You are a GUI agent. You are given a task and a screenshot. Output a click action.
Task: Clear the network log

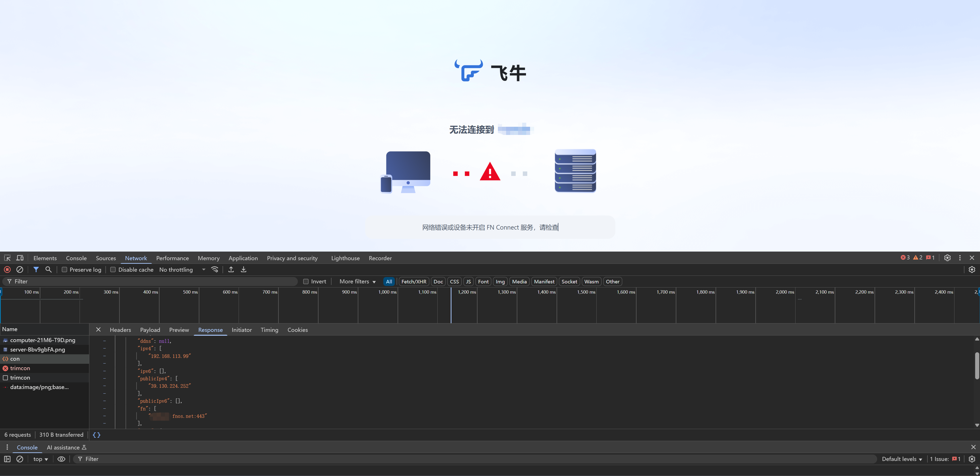coord(20,270)
